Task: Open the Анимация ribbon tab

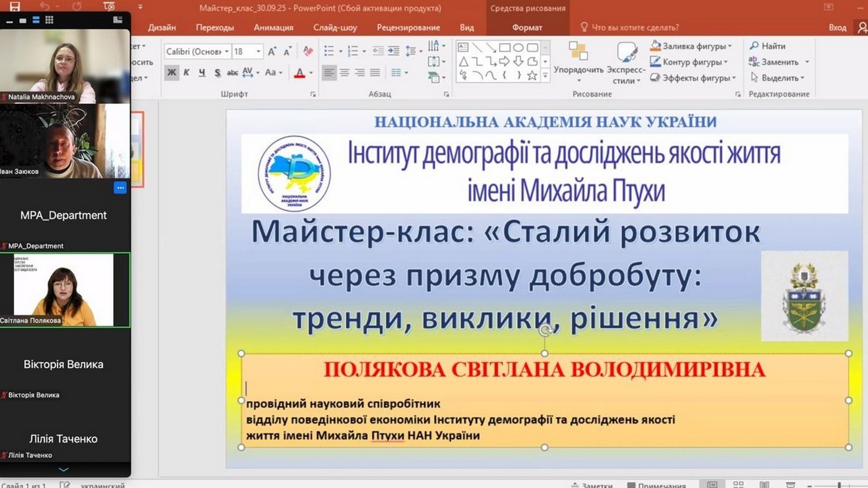Action: [x=274, y=27]
